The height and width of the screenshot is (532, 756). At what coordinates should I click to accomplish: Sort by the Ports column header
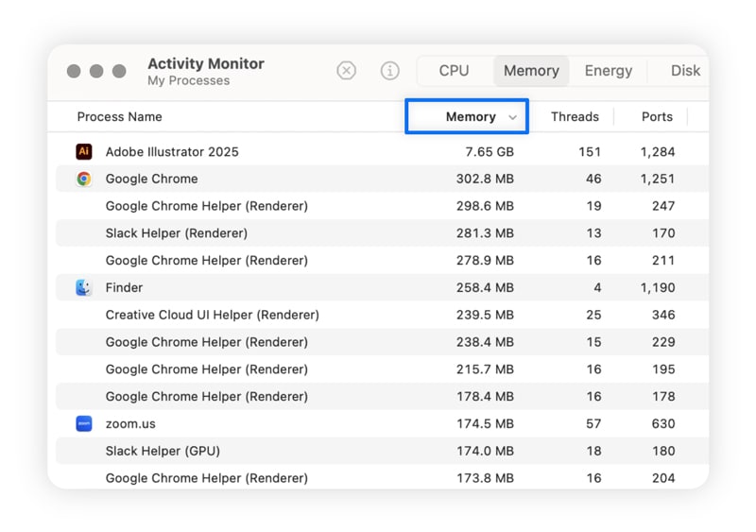[657, 117]
